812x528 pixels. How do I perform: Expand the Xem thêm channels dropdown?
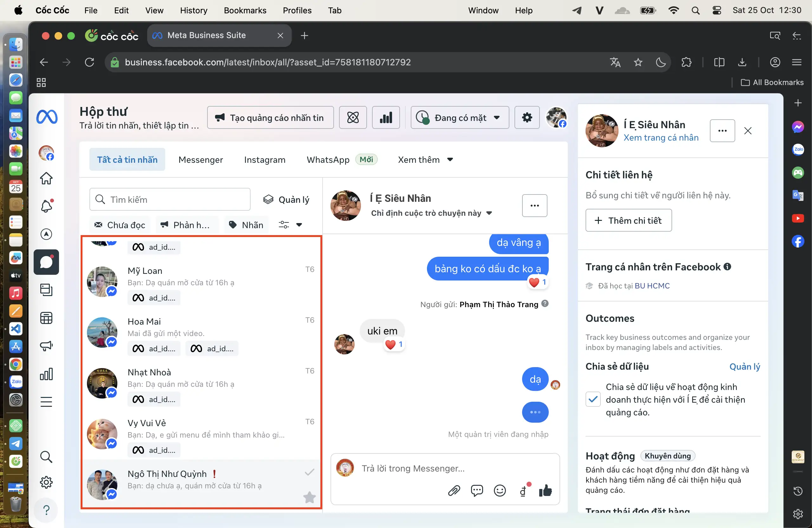[x=425, y=160]
